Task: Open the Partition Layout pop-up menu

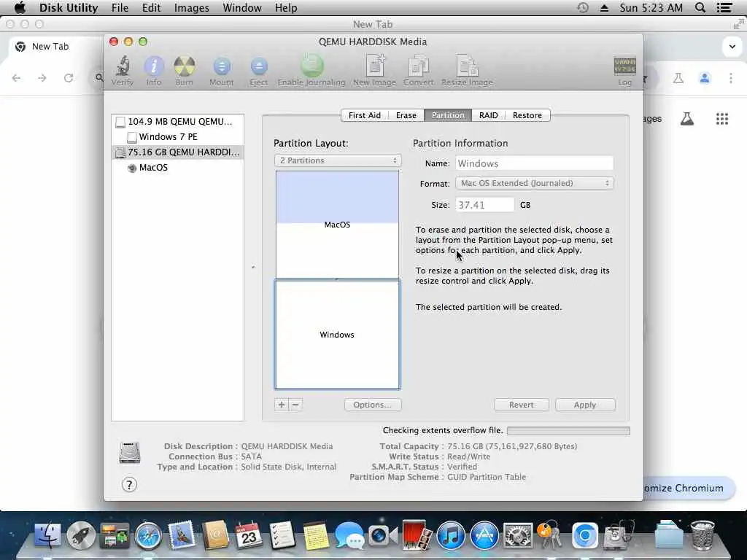Action: [338, 160]
